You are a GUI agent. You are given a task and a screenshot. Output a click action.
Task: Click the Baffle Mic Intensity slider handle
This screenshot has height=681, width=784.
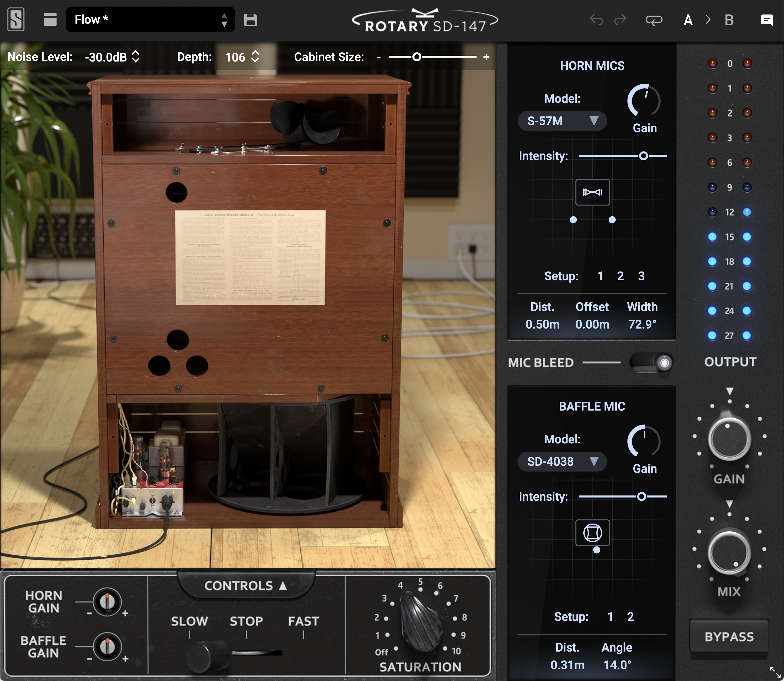[x=641, y=496]
